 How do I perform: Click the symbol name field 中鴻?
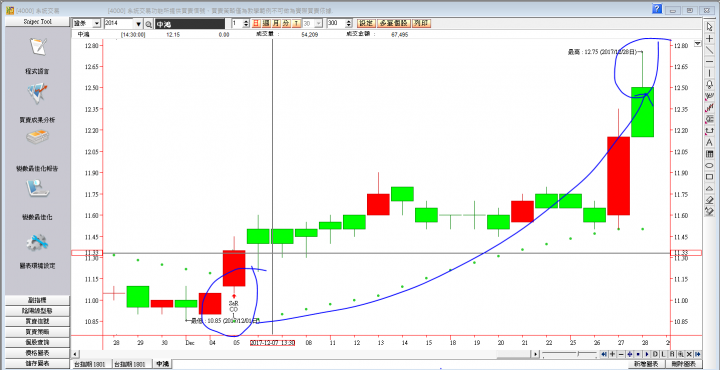pos(190,24)
